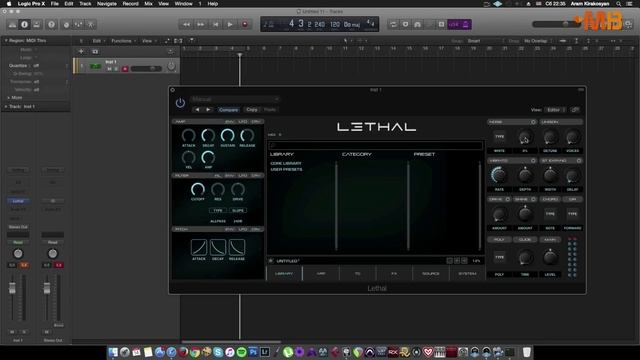Toggle the purple Count-in button

453,24
